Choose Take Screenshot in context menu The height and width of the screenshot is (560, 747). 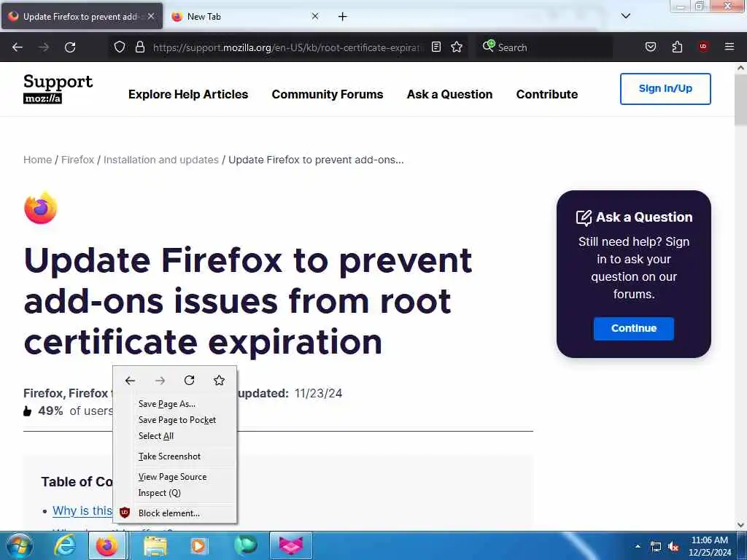[175, 456]
